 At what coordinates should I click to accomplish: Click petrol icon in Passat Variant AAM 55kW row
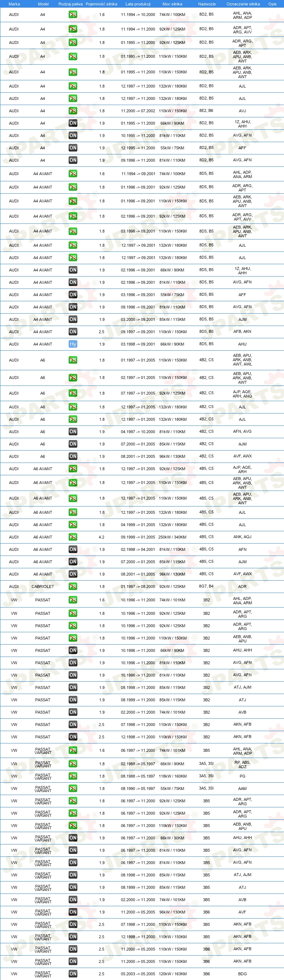pos(73,789)
